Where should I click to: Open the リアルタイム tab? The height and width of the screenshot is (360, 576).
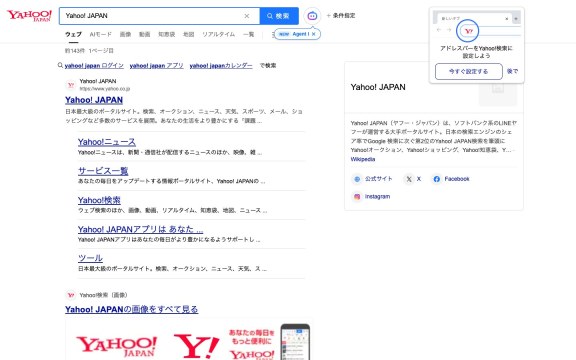pos(219,34)
